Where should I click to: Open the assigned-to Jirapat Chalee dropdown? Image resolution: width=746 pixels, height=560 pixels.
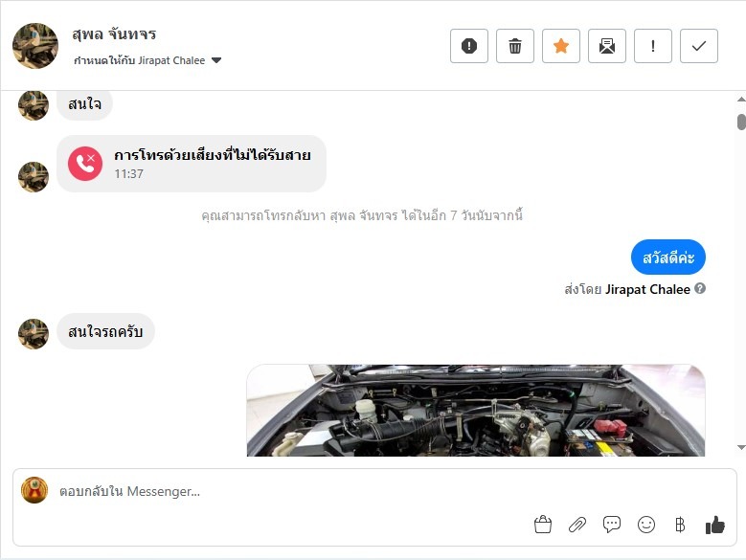pyautogui.click(x=147, y=60)
